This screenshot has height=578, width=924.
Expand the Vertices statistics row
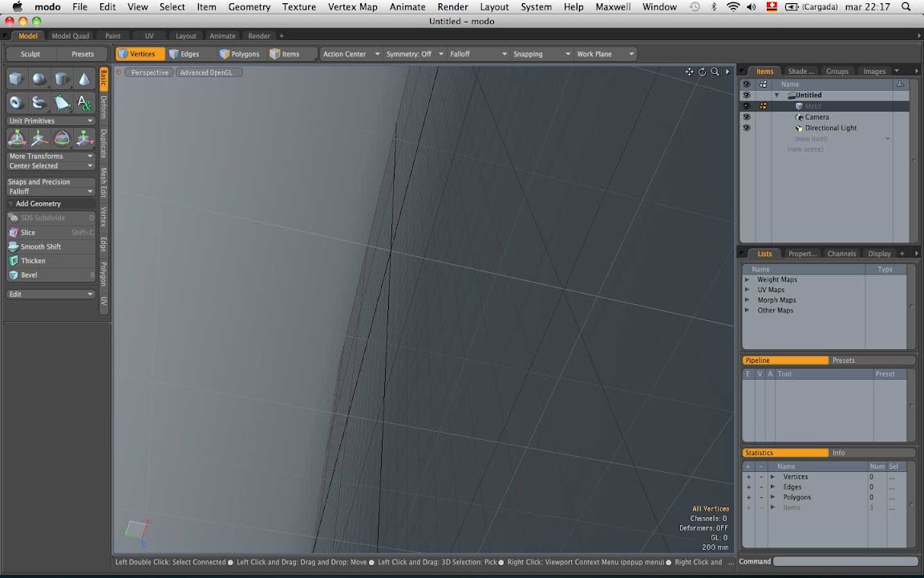772,477
